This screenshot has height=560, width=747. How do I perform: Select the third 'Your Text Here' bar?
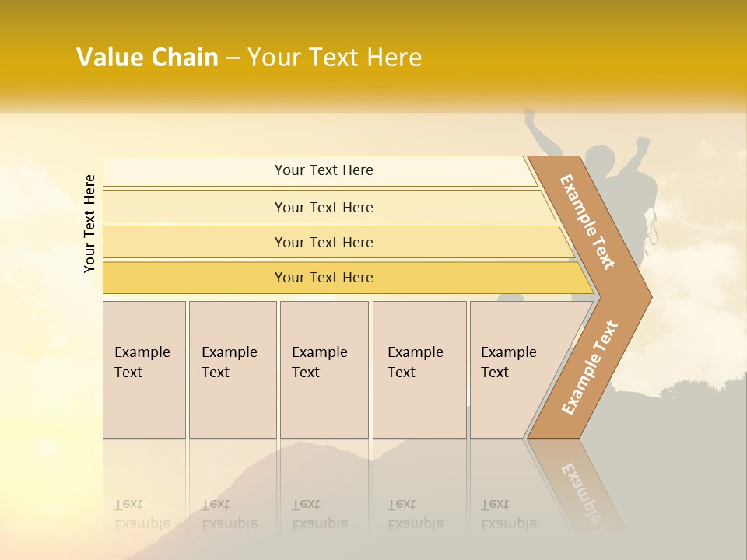coord(338,242)
